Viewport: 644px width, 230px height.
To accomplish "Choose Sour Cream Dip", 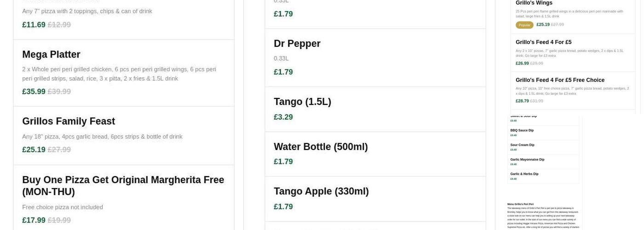I will point(522,145).
